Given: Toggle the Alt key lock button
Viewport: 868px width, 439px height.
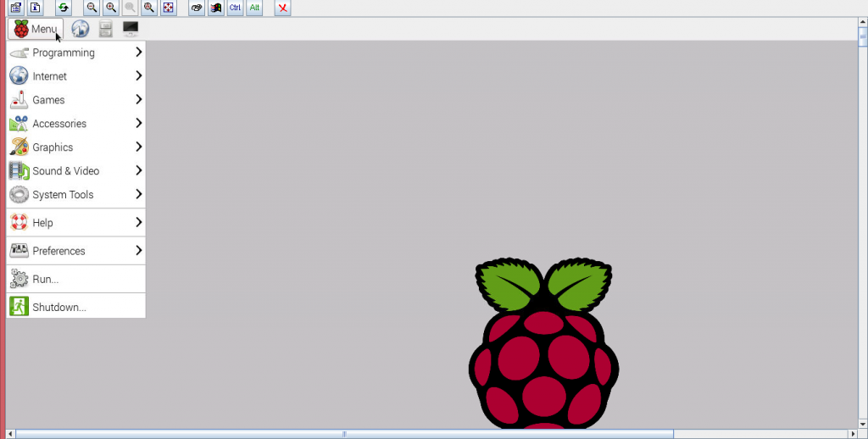Looking at the screenshot, I should click(x=254, y=8).
